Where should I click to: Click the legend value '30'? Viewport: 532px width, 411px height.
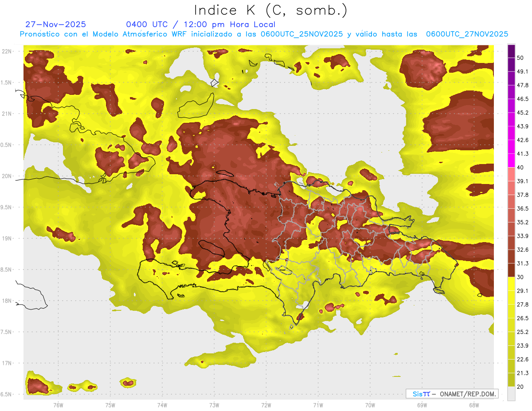coord(521,277)
